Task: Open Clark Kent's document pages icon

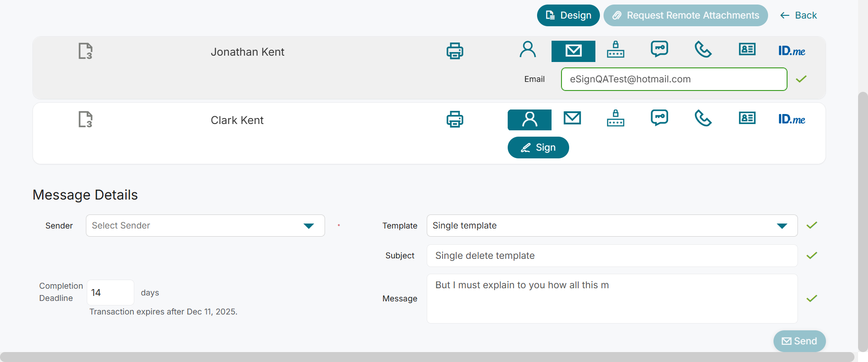Action: pos(85,119)
